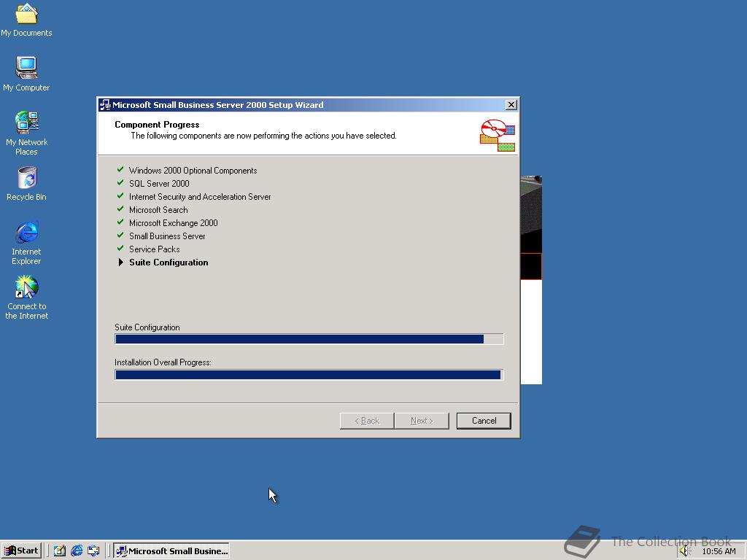Click the system clock showing 10:56 AM
This screenshot has height=560, width=747.
click(x=719, y=551)
